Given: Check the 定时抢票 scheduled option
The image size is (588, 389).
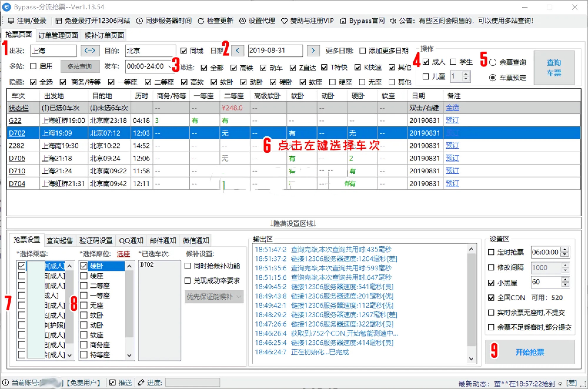Looking at the screenshot, I should click(490, 252).
